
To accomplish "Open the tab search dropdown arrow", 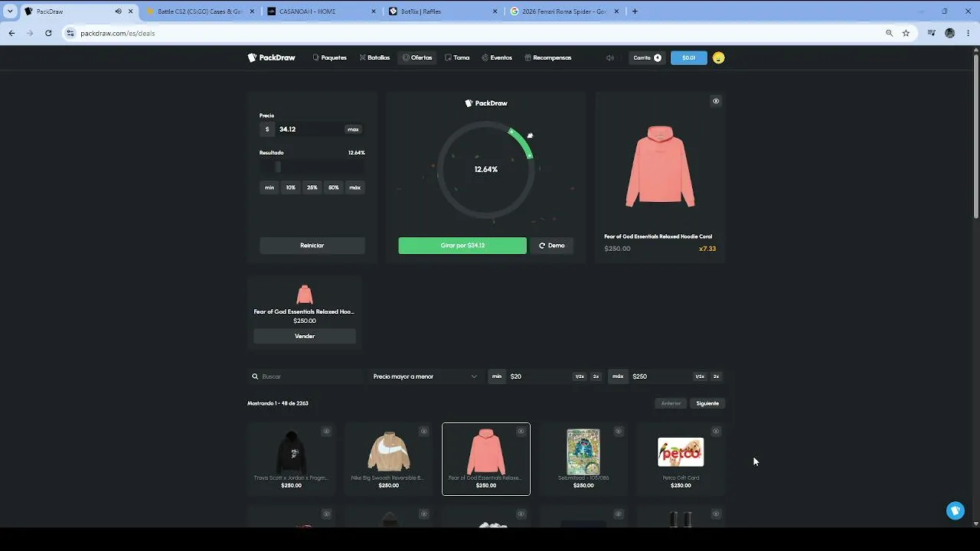I will coord(10,11).
